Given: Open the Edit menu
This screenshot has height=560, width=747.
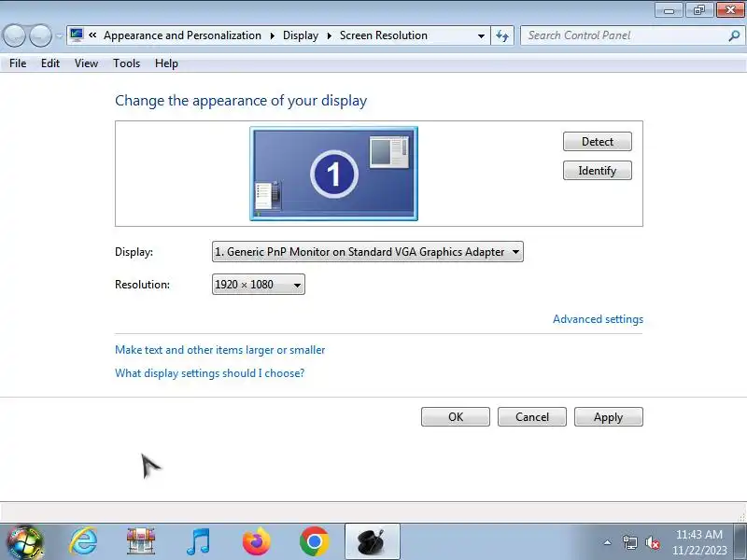Looking at the screenshot, I should pos(50,63).
